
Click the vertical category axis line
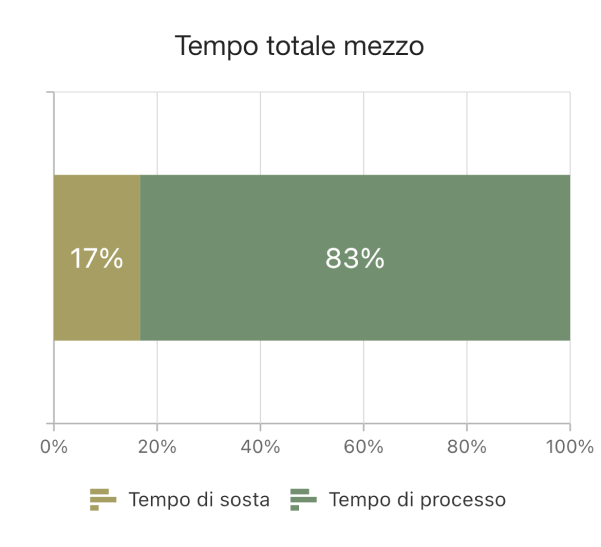pos(54,258)
